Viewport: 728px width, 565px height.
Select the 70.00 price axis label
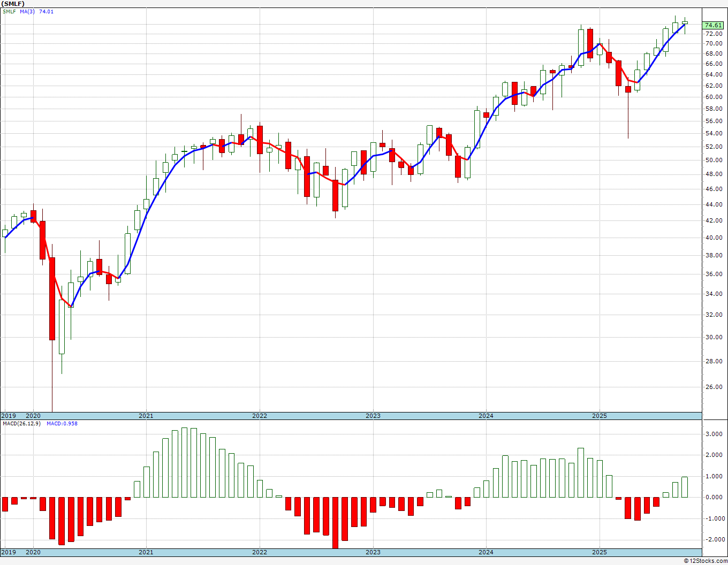[714, 43]
